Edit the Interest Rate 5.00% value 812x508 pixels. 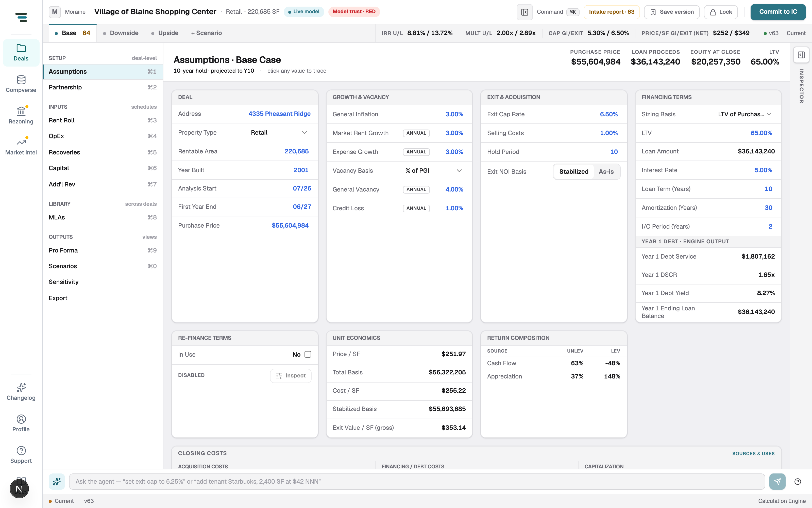click(x=763, y=170)
